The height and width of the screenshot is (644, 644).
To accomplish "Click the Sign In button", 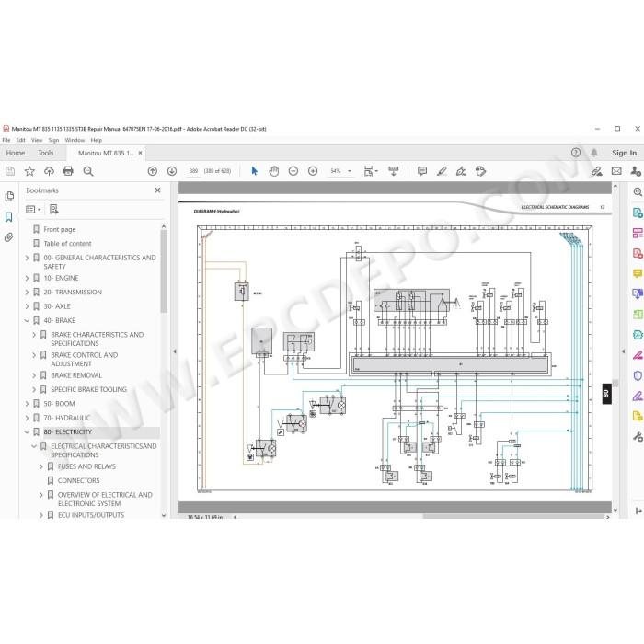I will (x=624, y=153).
